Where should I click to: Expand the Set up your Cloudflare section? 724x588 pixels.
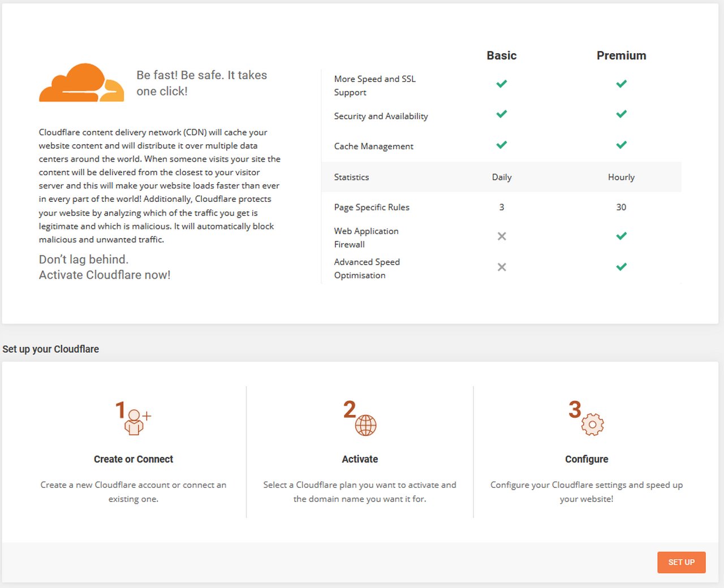[50, 349]
